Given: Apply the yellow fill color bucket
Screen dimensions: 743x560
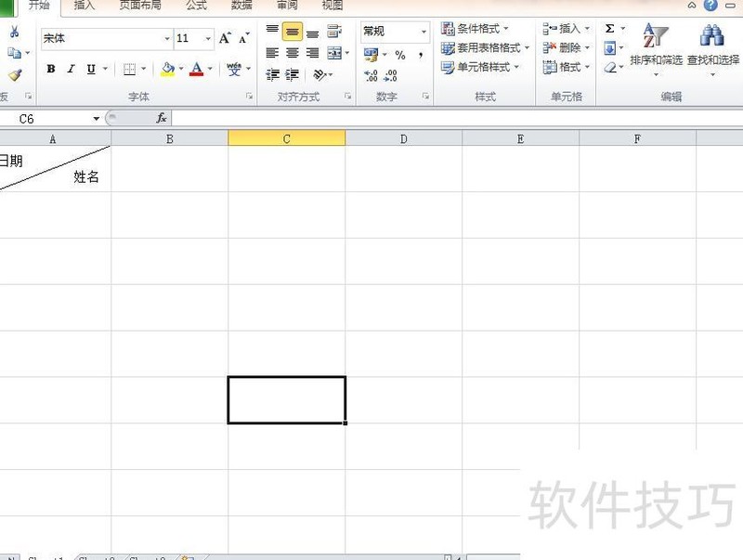Looking at the screenshot, I should 167,69.
